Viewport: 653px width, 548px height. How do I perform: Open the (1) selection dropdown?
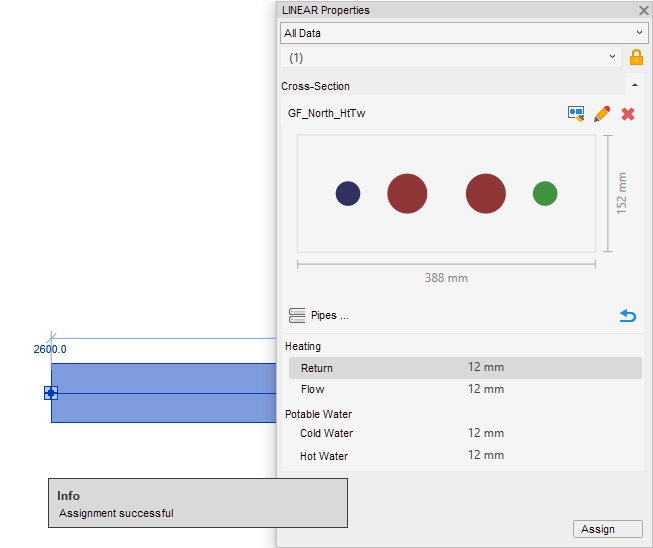tap(451, 57)
